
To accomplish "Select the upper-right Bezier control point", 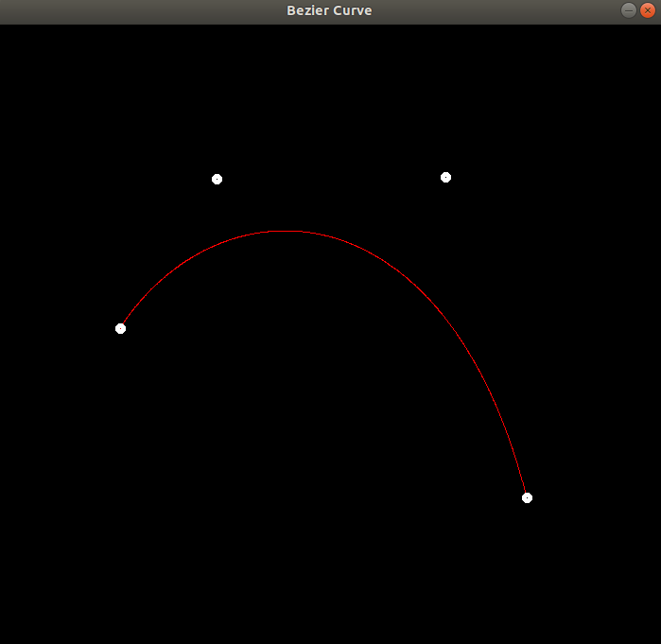I will (445, 178).
